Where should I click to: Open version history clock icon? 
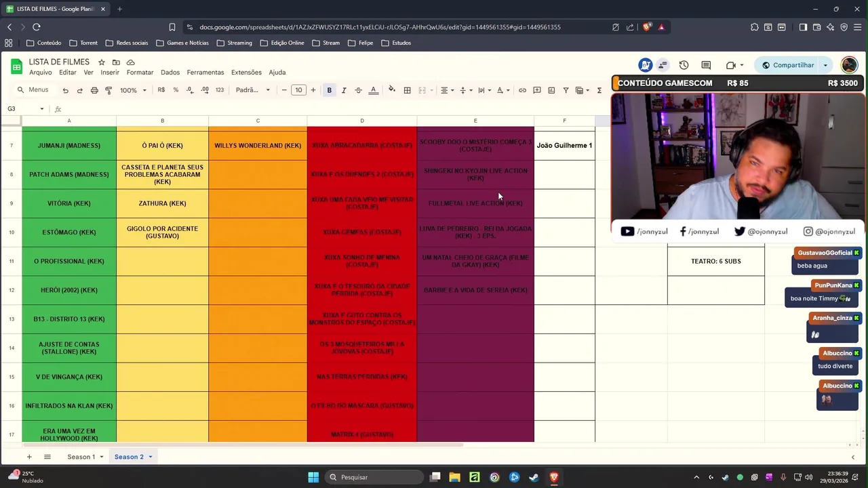(x=684, y=65)
